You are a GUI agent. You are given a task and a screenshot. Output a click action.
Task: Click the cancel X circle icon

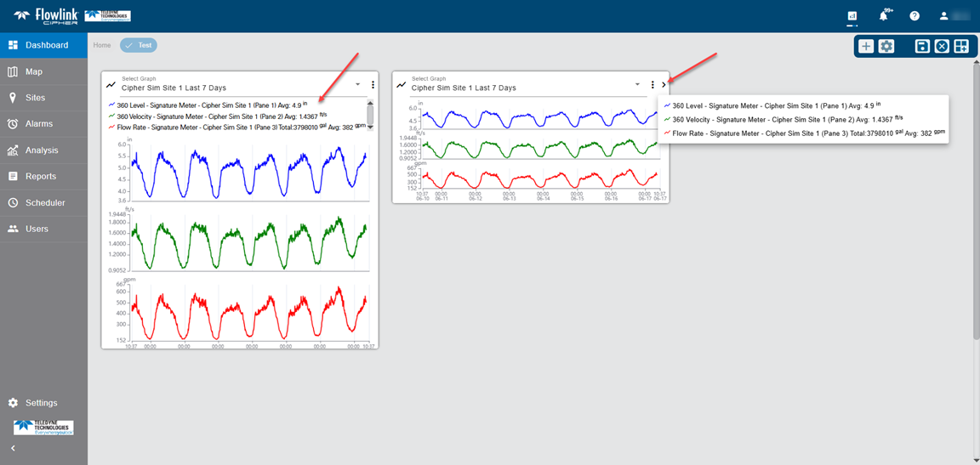click(x=942, y=47)
